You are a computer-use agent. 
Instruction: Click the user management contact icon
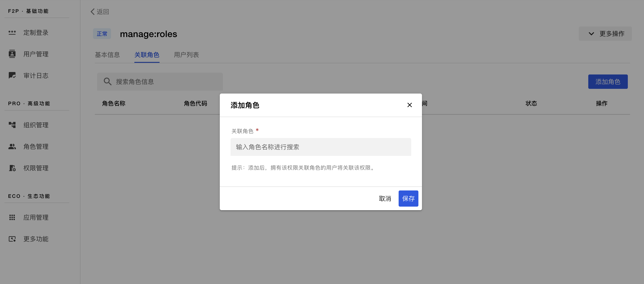click(12, 54)
